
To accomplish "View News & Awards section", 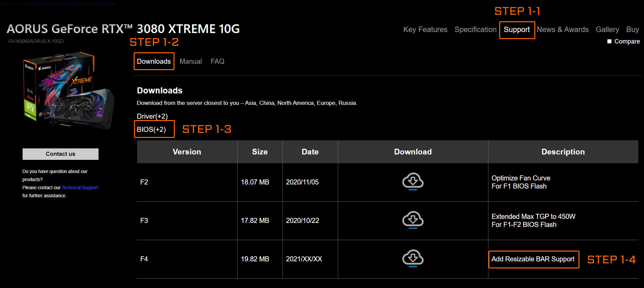I will click(563, 30).
